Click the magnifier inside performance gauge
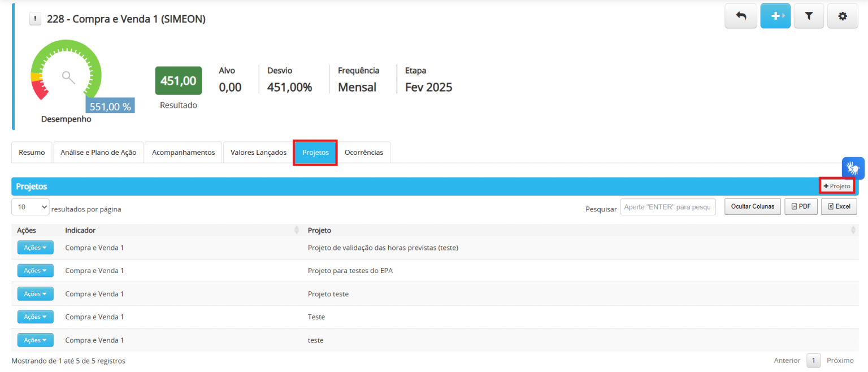 coord(68,77)
